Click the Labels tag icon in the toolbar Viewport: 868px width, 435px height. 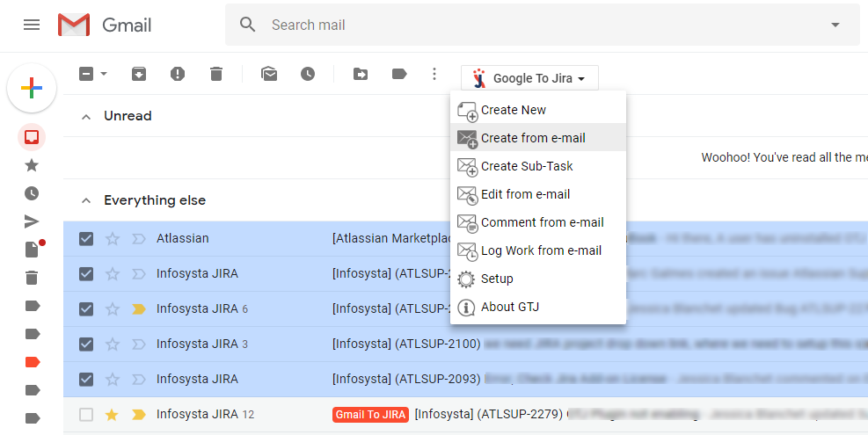[x=399, y=75]
